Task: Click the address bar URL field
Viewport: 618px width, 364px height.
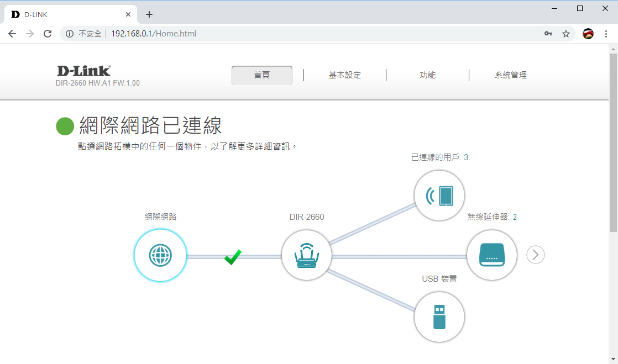Action: (x=317, y=34)
